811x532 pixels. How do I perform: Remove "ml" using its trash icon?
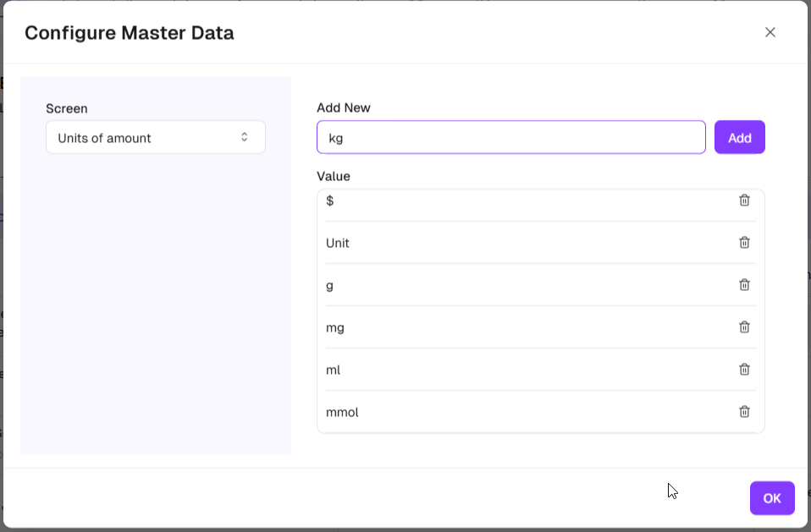pyautogui.click(x=744, y=370)
